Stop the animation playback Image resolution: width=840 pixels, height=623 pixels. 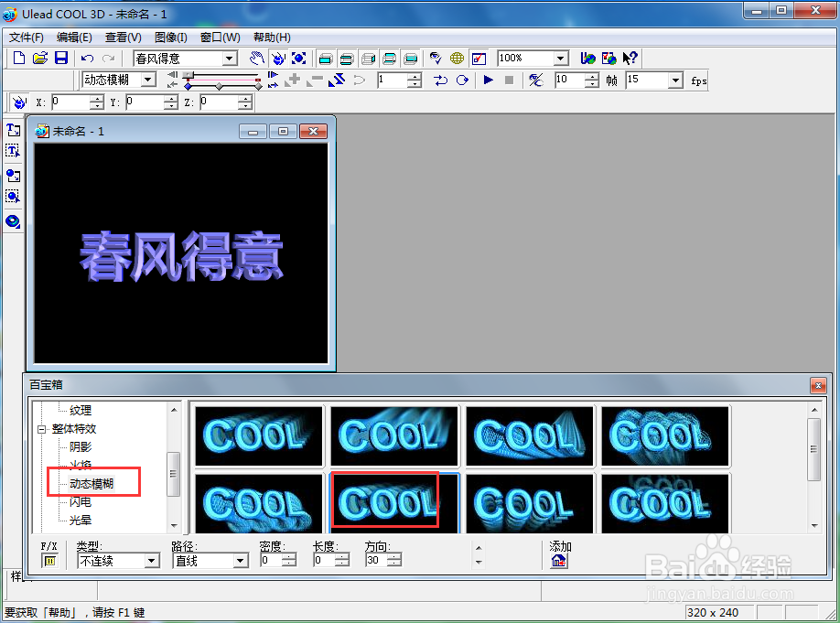click(509, 80)
